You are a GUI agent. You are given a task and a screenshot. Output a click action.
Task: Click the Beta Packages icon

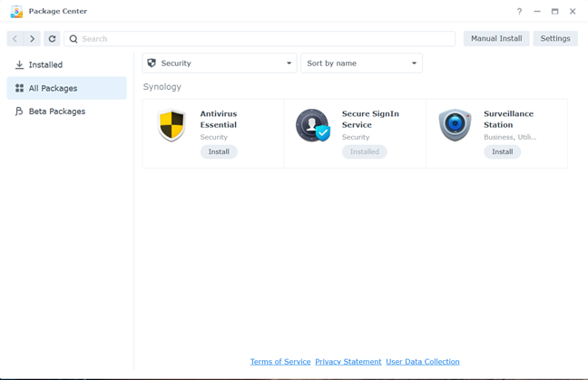coord(19,112)
